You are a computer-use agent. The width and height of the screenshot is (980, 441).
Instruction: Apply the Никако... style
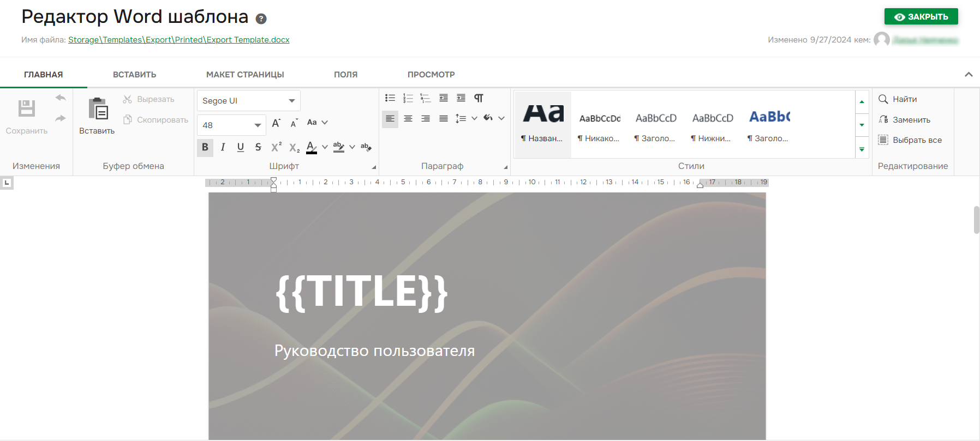tap(599, 124)
